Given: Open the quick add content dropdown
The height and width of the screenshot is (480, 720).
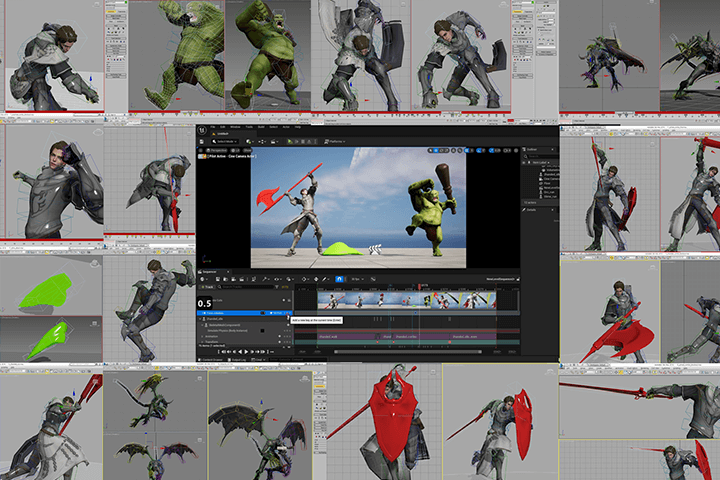Looking at the screenshot, I should (x=250, y=141).
